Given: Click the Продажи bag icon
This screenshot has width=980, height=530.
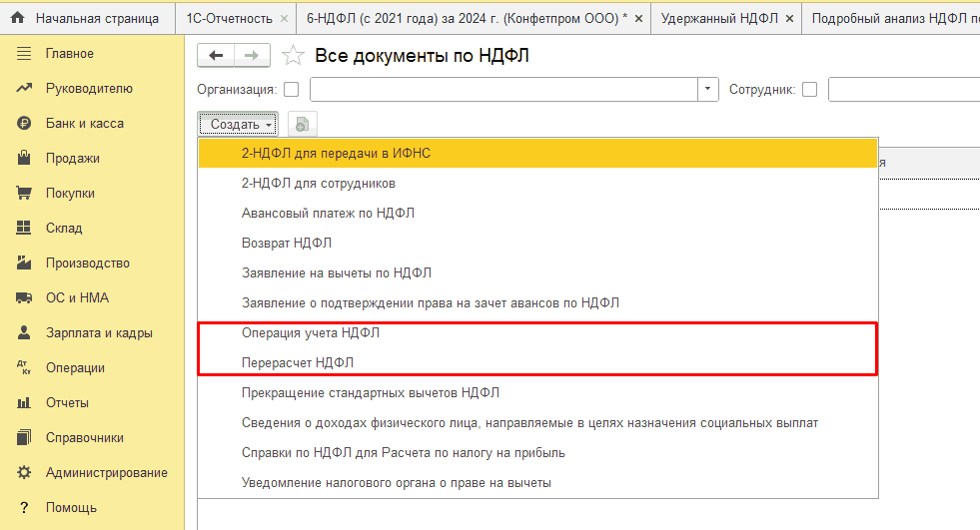Looking at the screenshot, I should [x=24, y=158].
